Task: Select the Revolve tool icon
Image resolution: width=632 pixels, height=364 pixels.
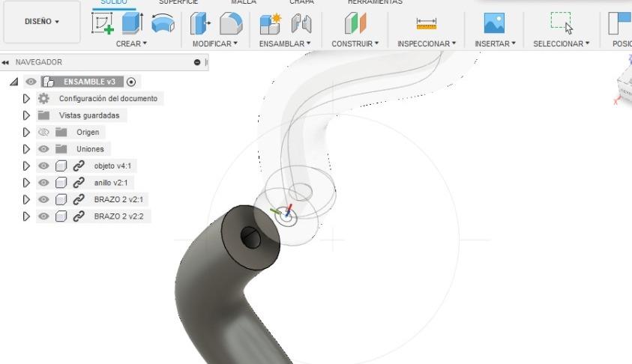Action: point(163,23)
